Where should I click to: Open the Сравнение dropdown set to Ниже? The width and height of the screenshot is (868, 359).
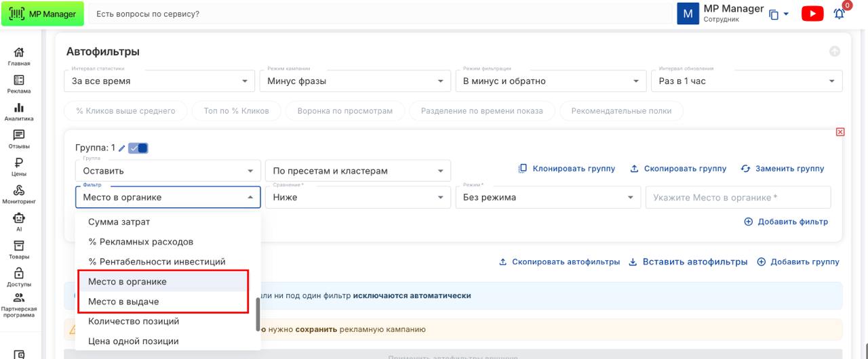click(357, 197)
